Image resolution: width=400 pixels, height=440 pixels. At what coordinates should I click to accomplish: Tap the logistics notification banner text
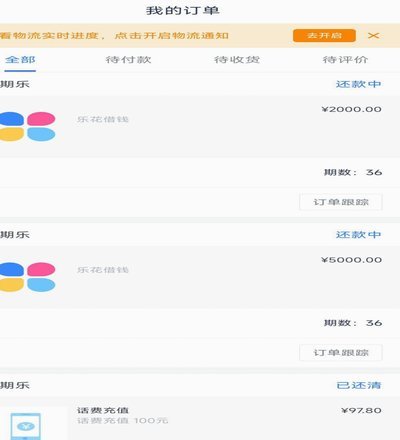coord(114,36)
